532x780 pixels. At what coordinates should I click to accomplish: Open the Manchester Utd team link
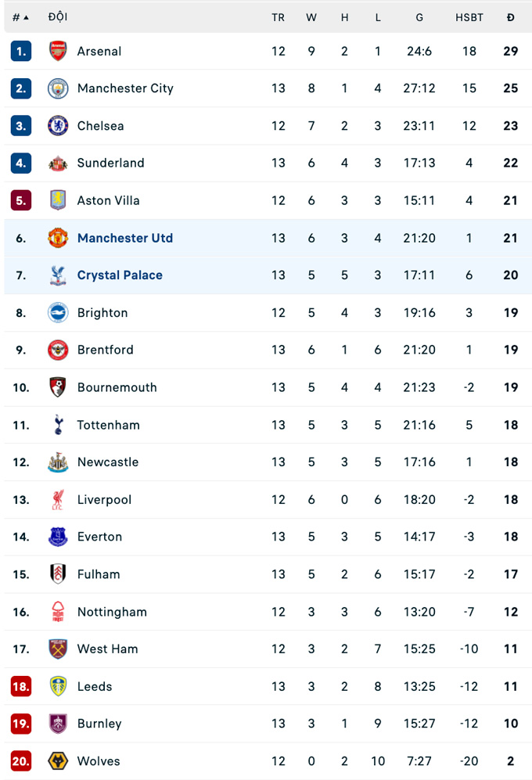[x=125, y=238]
